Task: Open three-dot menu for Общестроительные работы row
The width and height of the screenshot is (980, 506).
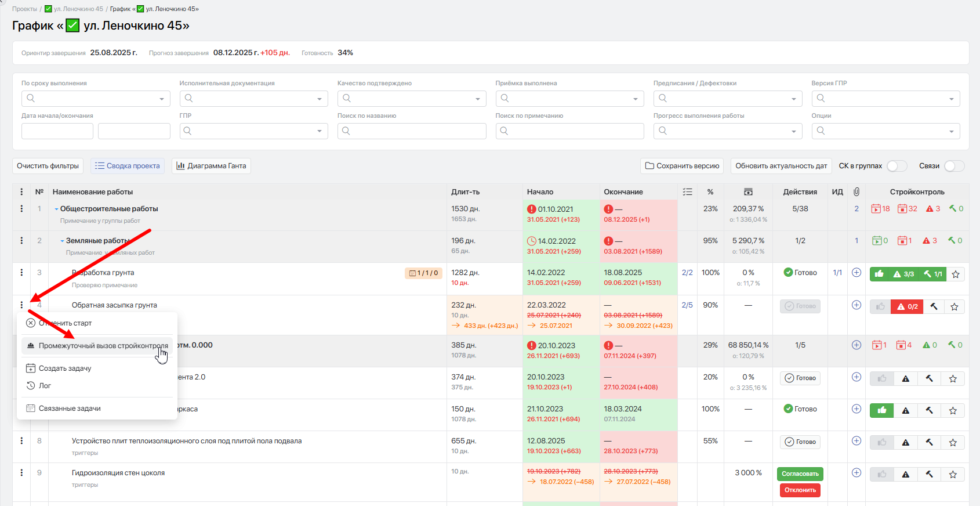Action: (x=21, y=208)
